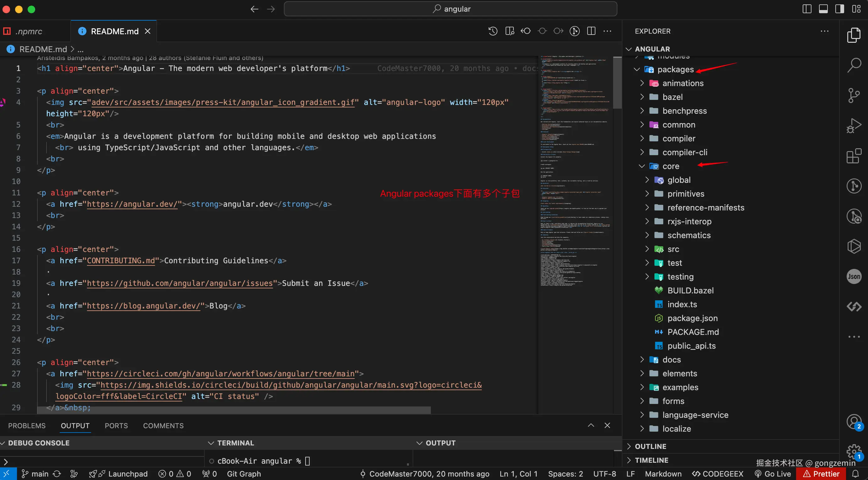This screenshot has width=868, height=480.
Task: Open the Accounts icon in activity bar
Action: click(854, 421)
